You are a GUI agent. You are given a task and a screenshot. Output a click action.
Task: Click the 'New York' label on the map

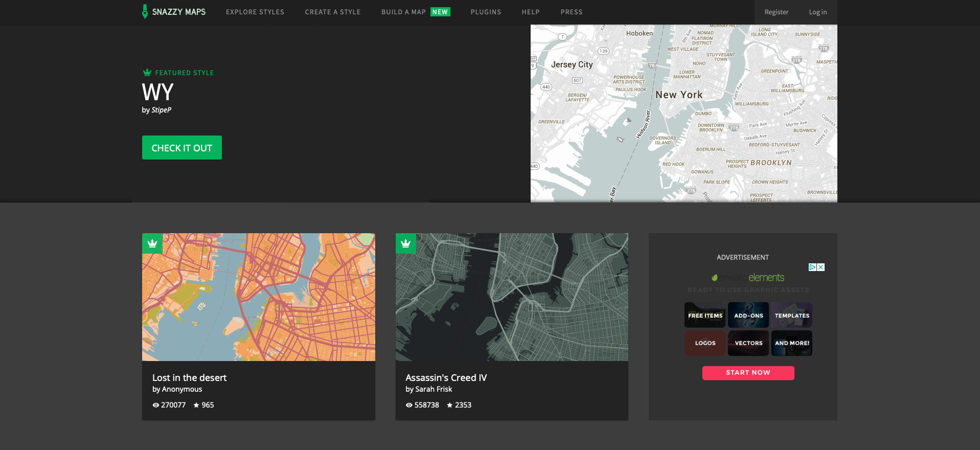[679, 95]
